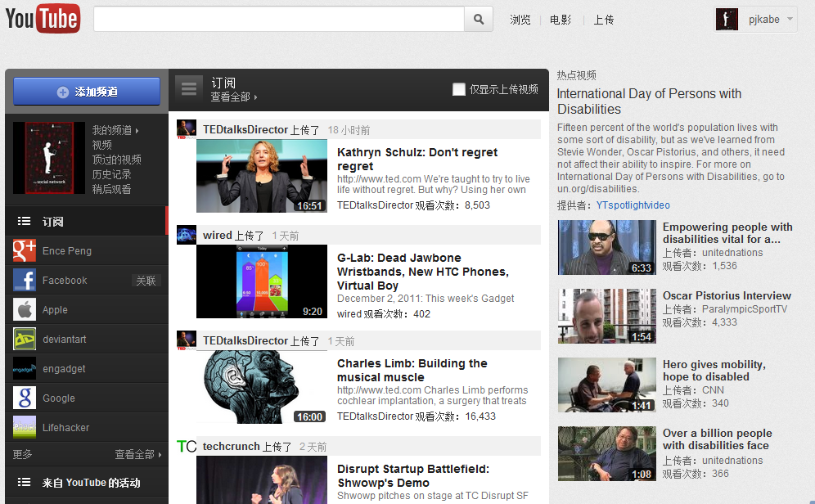Click the Ence Peng channel name
Viewport: 815px width, 504px height.
coord(67,251)
